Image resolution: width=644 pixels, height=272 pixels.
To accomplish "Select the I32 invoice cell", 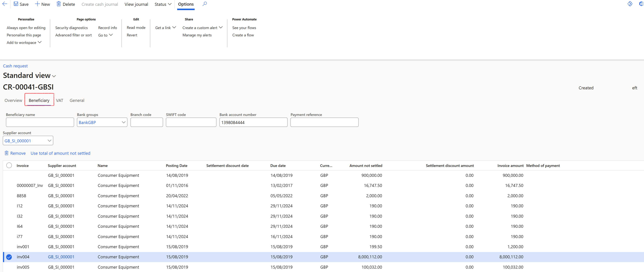I will (19, 216).
